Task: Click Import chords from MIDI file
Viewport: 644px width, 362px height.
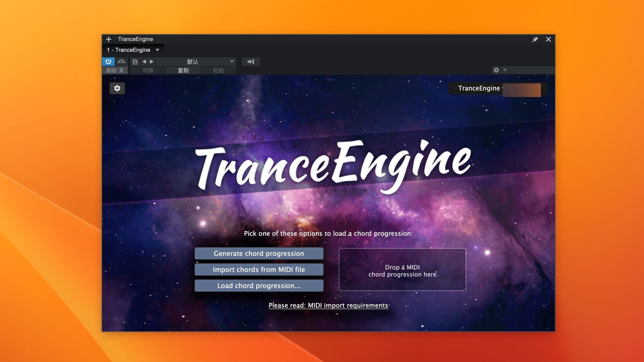Action: (x=259, y=269)
